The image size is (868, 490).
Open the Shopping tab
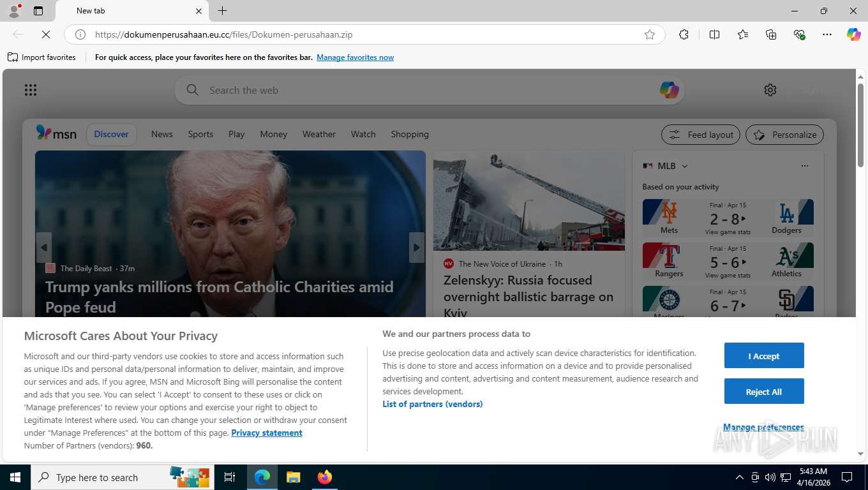coord(410,134)
